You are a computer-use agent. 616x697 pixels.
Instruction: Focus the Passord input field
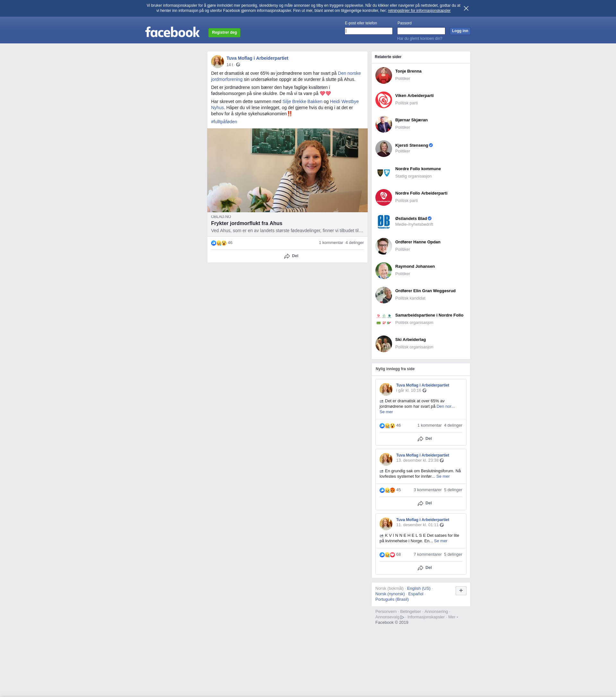(x=421, y=31)
